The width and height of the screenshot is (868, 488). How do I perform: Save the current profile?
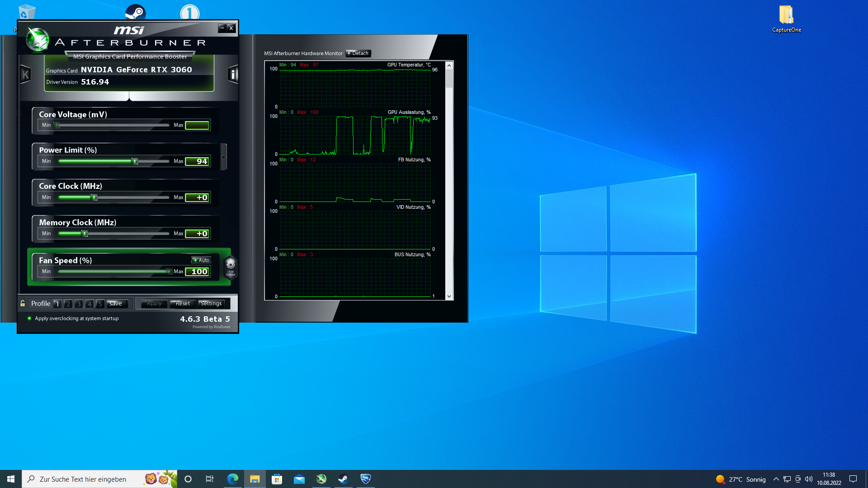pos(117,304)
